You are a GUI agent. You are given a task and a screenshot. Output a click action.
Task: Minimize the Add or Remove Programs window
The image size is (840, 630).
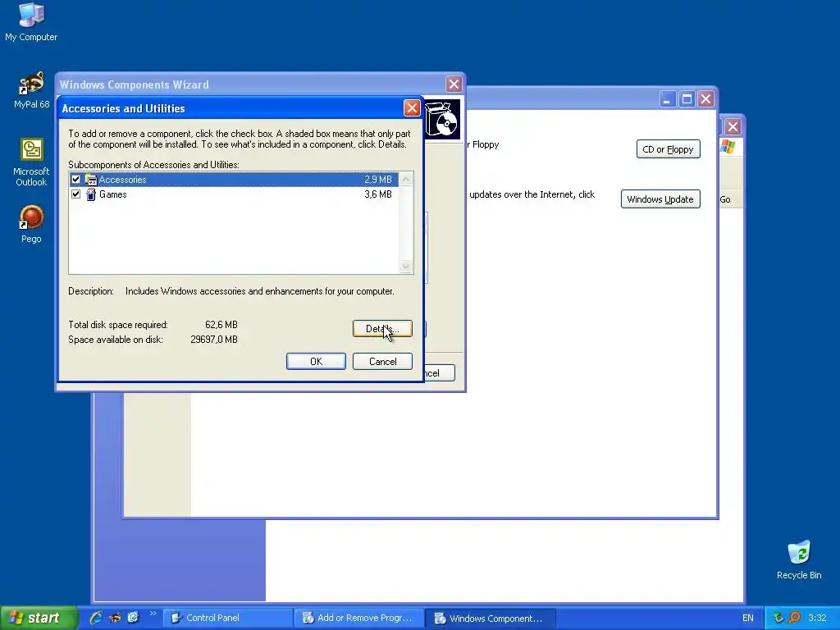click(668, 99)
